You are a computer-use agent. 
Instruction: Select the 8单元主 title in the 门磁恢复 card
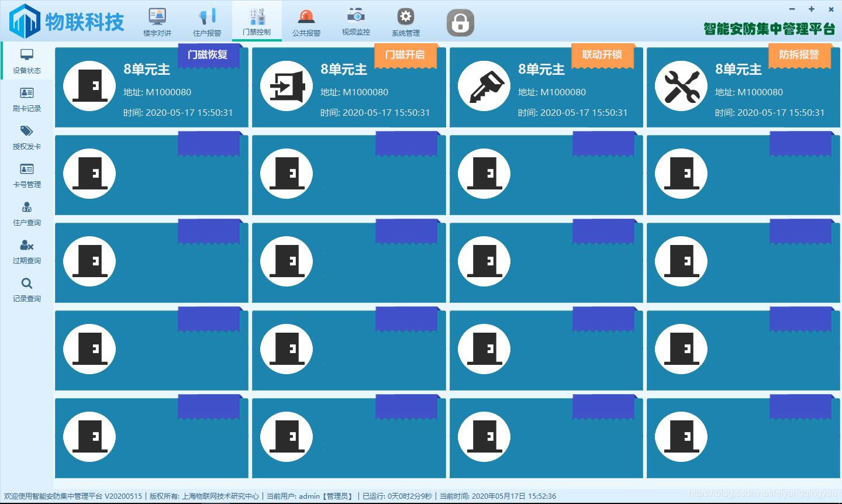point(147,70)
